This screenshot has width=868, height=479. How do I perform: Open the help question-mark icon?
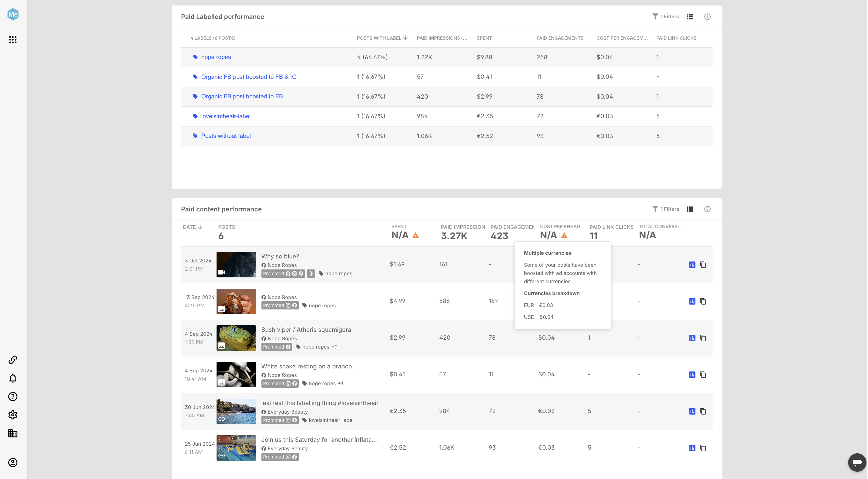13,397
